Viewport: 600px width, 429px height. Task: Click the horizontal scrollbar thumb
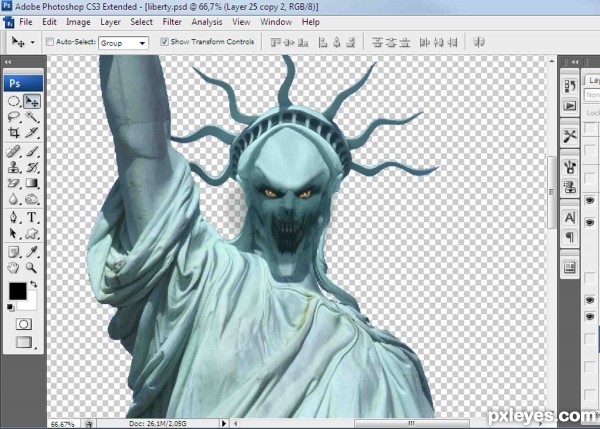[412, 423]
